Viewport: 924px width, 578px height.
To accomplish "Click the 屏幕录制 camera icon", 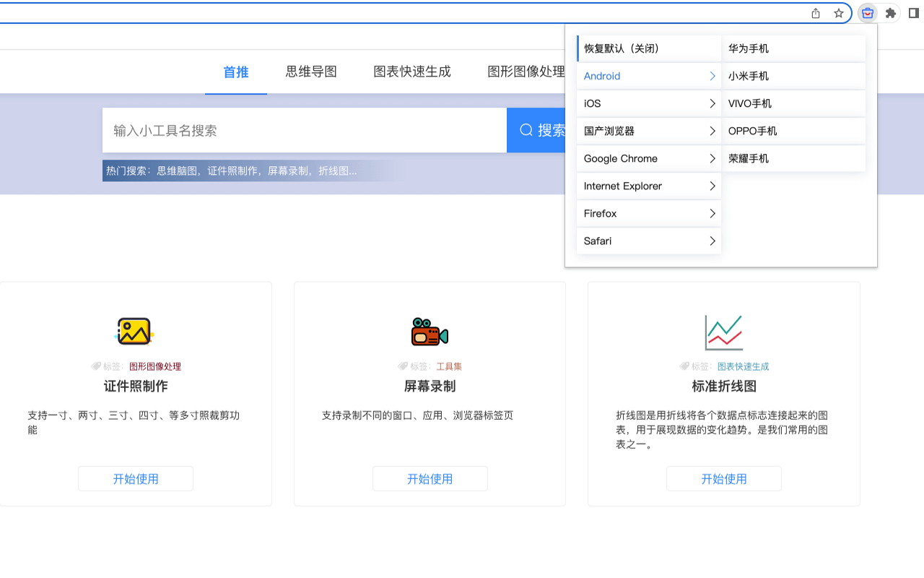I will pyautogui.click(x=430, y=332).
